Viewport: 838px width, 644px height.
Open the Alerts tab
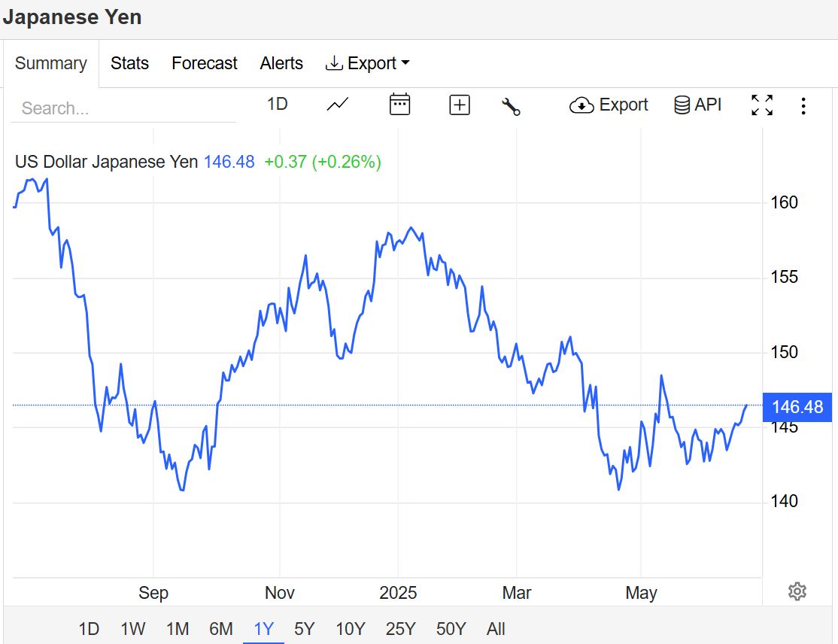point(281,63)
